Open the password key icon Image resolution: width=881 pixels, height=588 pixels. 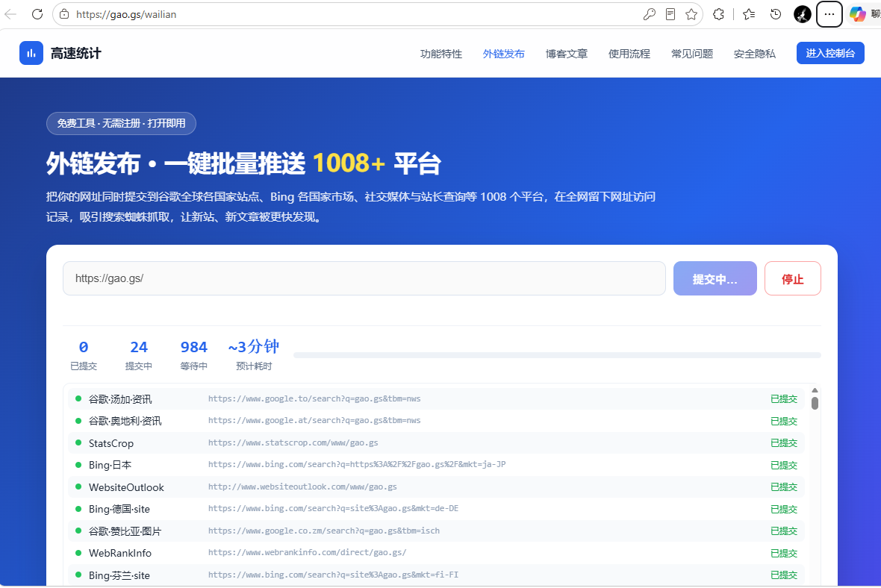[x=649, y=14]
